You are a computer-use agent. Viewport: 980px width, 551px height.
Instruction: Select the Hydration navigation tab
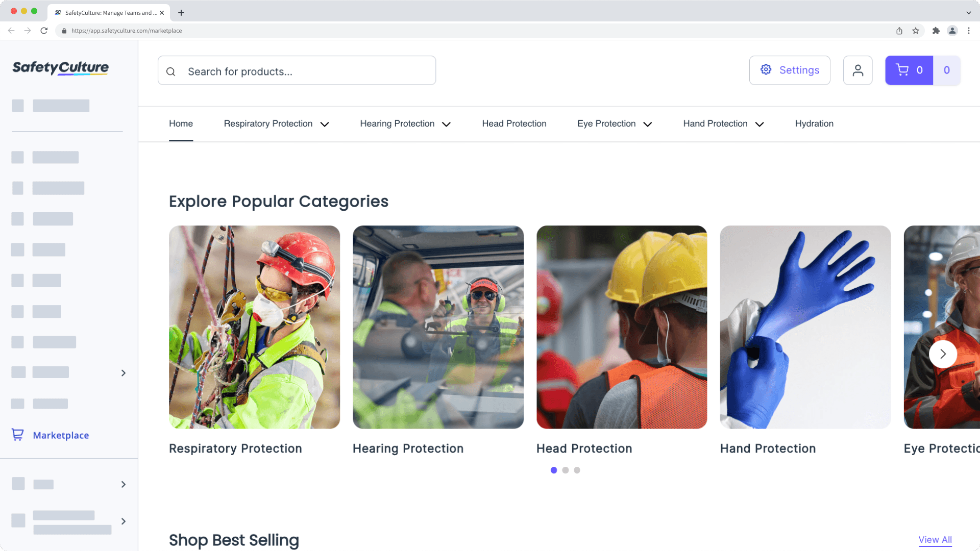tap(815, 123)
